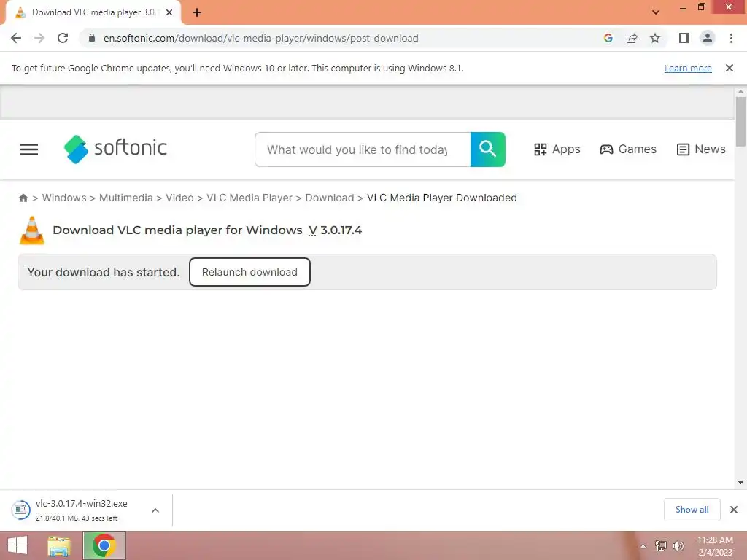Click the Relaunch download button
This screenshot has width=747, height=560.
[x=249, y=272]
